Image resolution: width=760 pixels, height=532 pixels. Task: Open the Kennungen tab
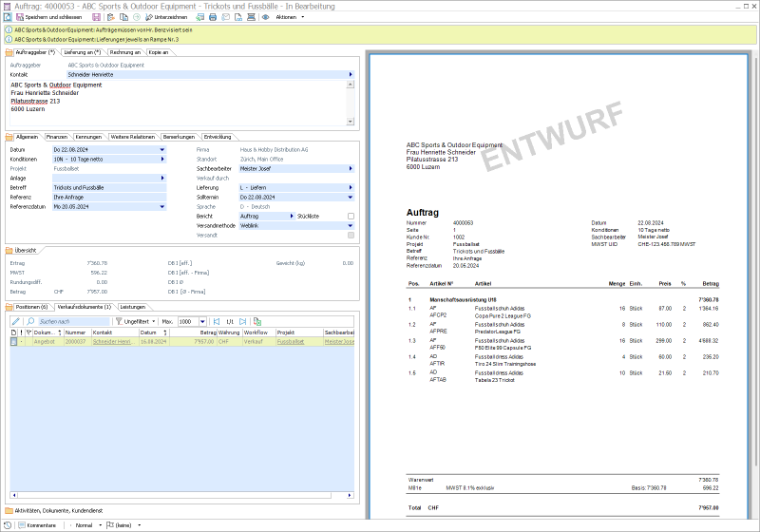click(88, 137)
